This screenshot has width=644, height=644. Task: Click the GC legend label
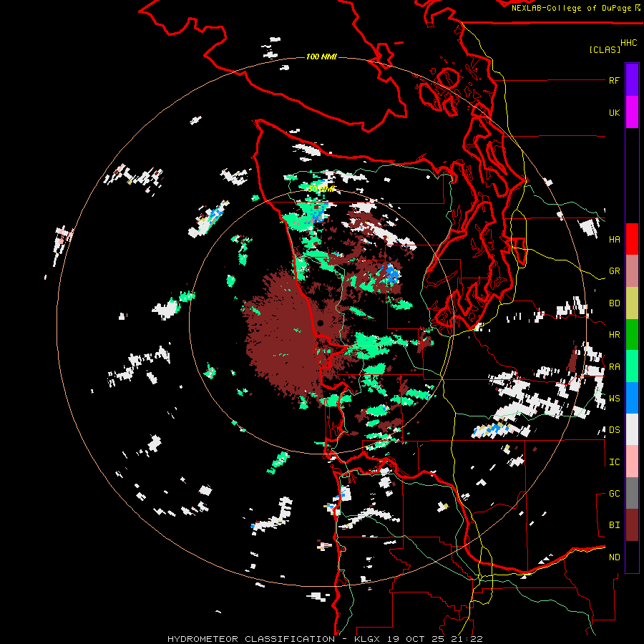(614, 494)
